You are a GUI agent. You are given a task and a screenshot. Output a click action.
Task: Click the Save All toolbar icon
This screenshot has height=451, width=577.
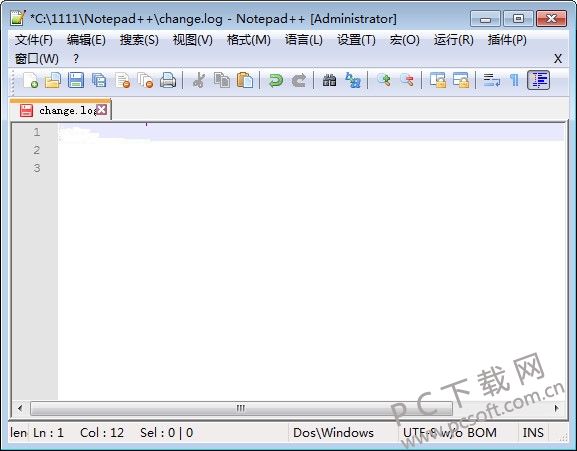click(99, 80)
